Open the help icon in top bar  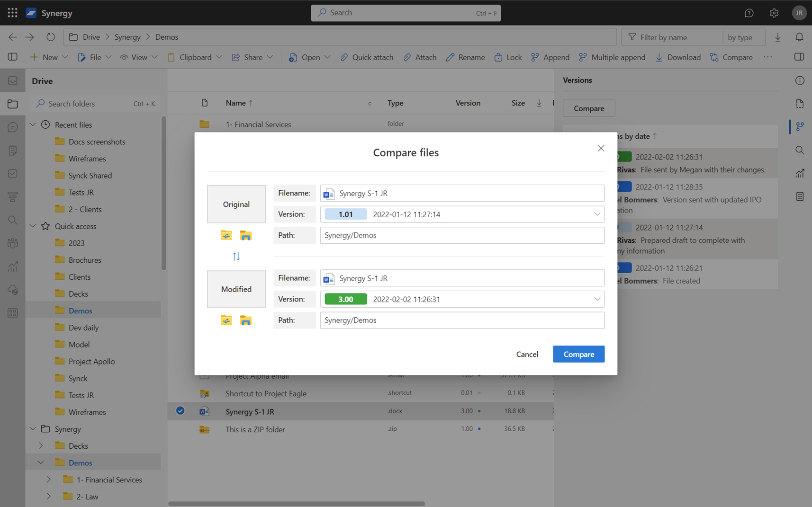click(x=749, y=13)
